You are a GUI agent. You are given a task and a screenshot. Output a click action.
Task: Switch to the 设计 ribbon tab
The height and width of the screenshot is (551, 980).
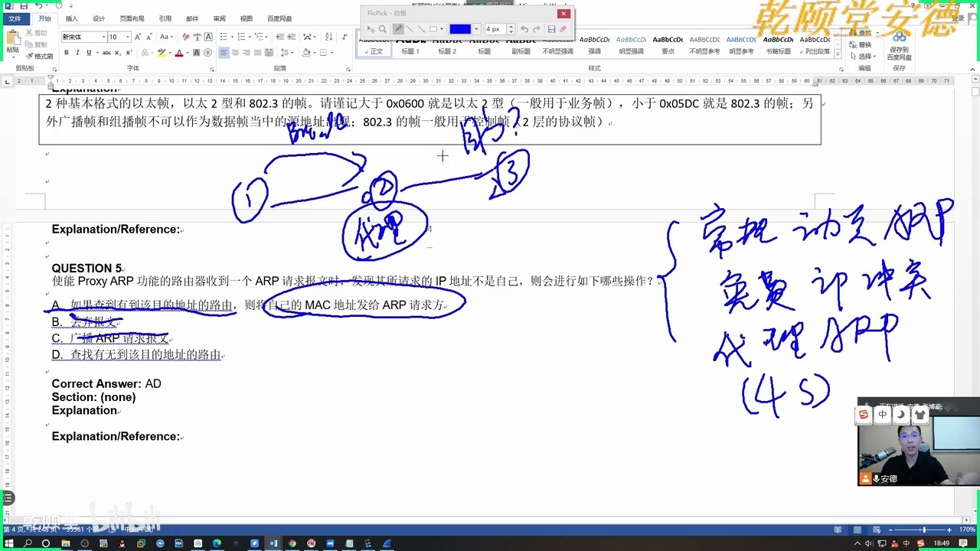pyautogui.click(x=99, y=18)
